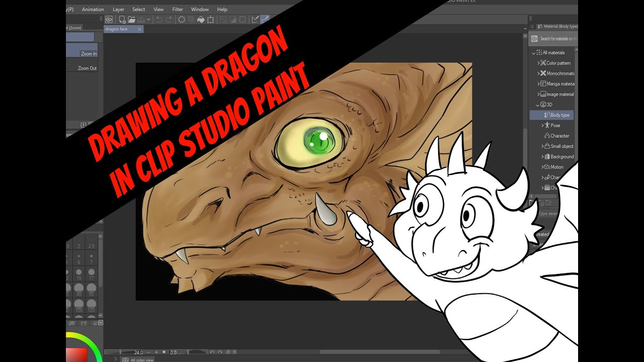Create a new canvas with New icon
644x362 pixels.
click(x=122, y=20)
